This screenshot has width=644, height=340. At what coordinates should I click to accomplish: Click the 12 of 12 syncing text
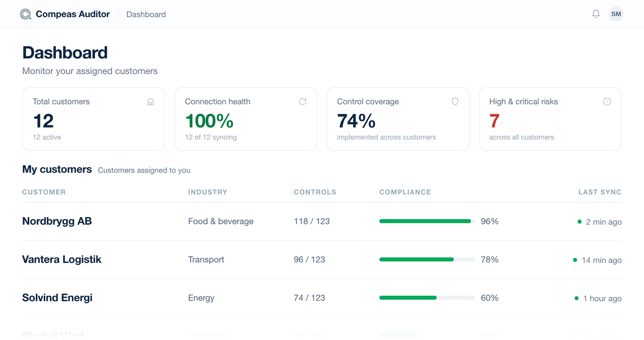tap(211, 137)
